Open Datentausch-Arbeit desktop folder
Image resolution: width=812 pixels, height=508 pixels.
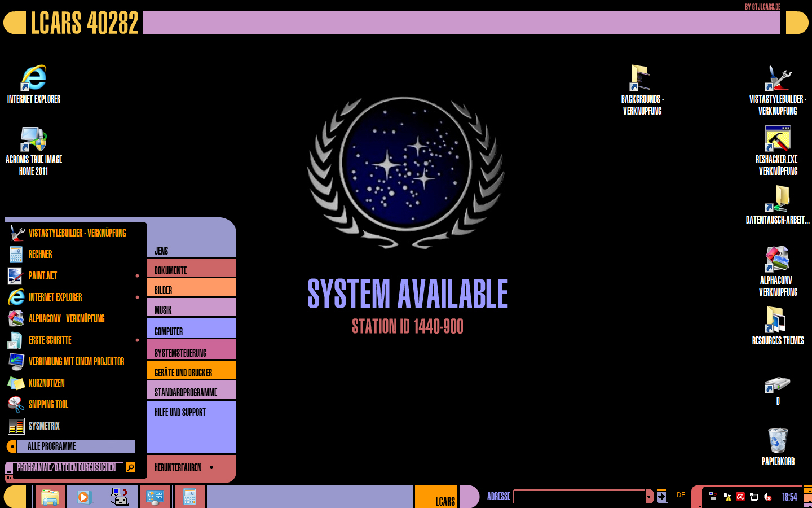(778, 205)
